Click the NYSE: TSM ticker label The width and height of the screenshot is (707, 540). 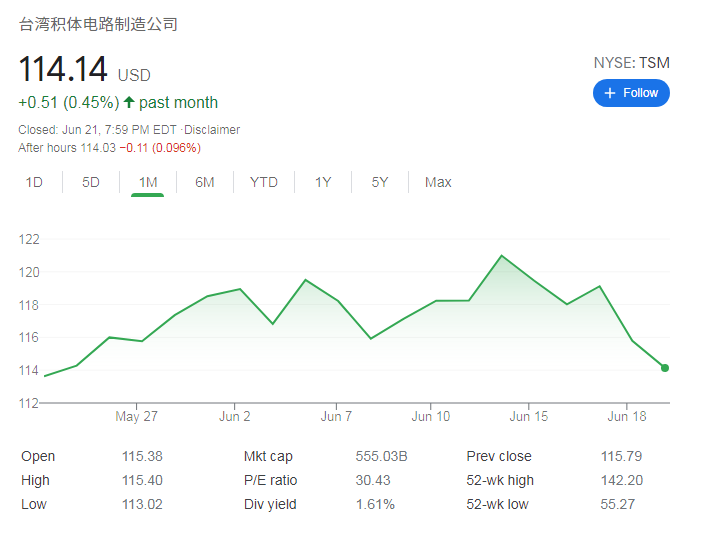631,63
